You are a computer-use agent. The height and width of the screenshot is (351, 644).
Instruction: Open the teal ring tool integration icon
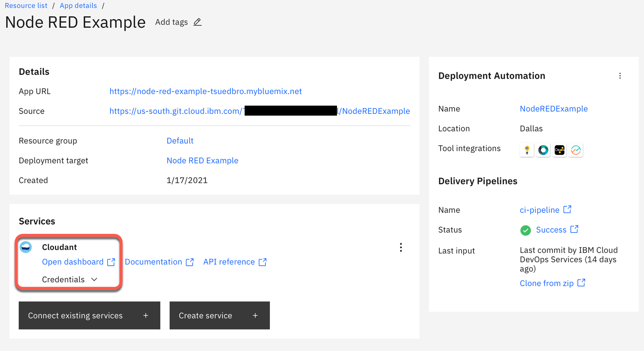coord(543,150)
